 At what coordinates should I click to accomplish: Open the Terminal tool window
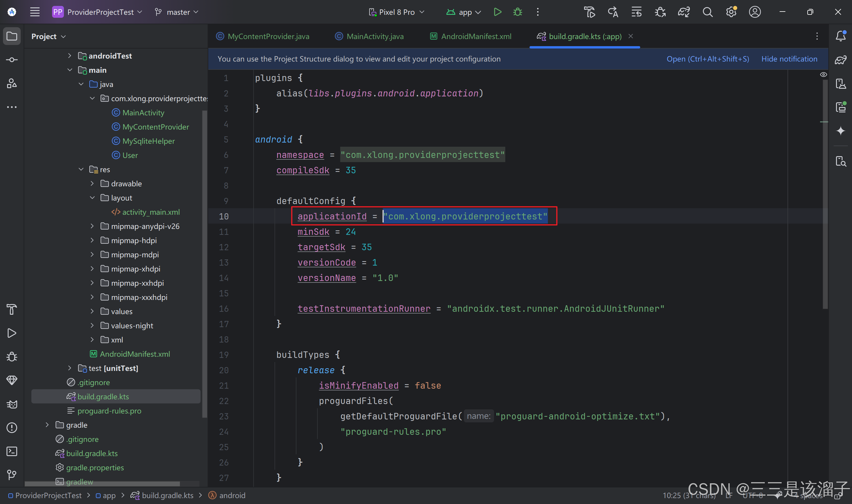click(12, 451)
